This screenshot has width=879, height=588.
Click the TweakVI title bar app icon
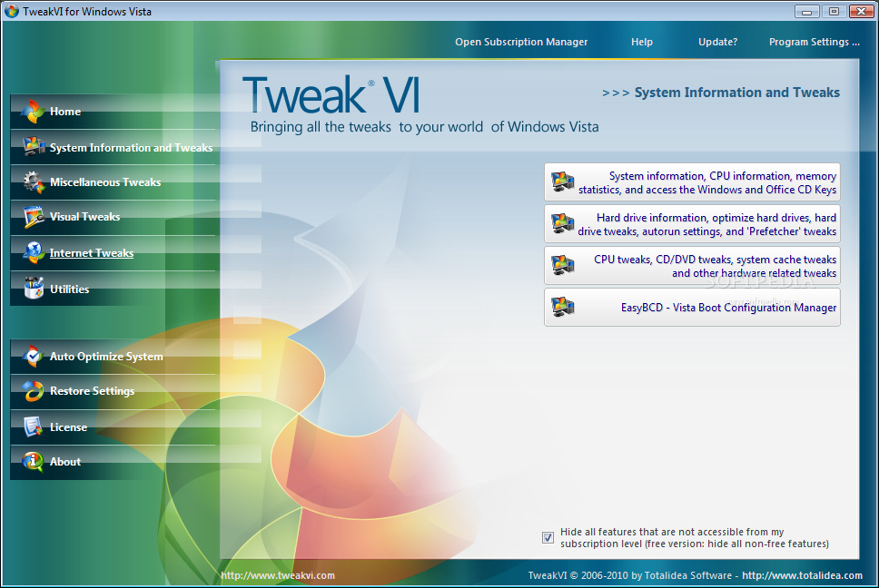click(x=11, y=11)
